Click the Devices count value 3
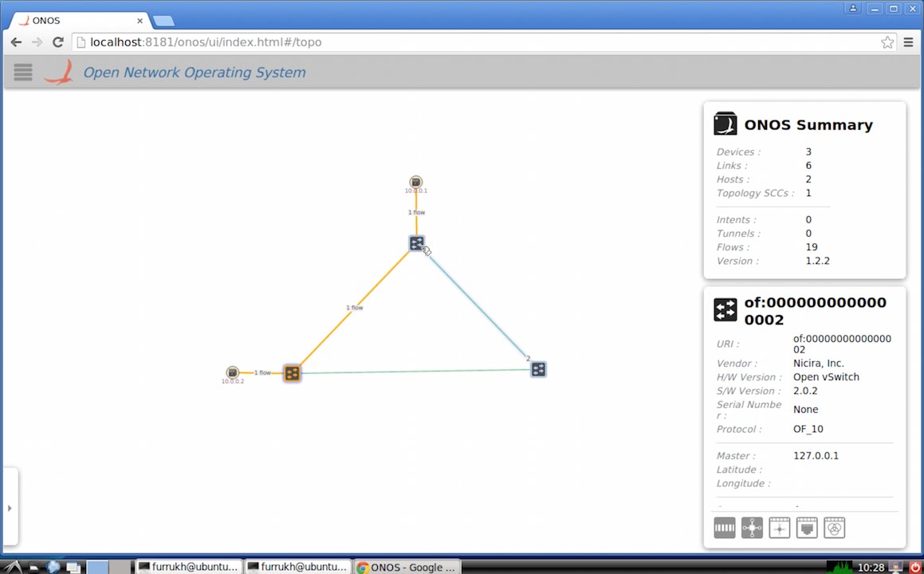Image resolution: width=924 pixels, height=574 pixels. tap(808, 152)
